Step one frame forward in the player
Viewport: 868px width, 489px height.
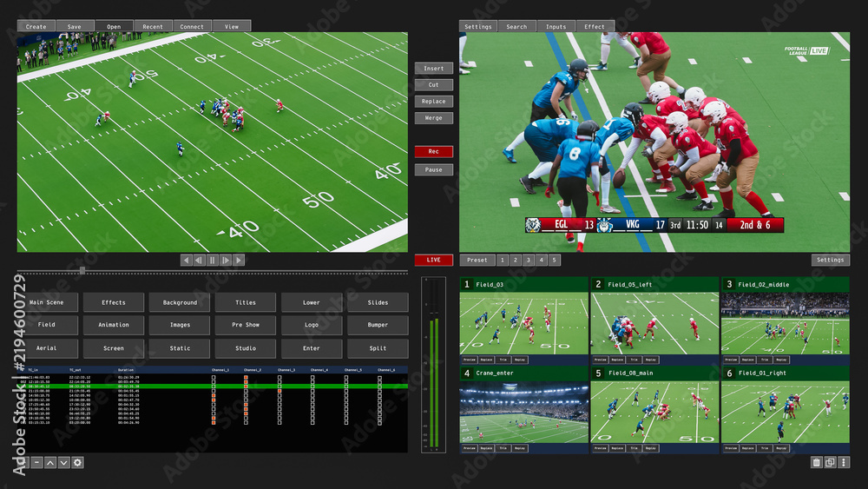tap(226, 260)
